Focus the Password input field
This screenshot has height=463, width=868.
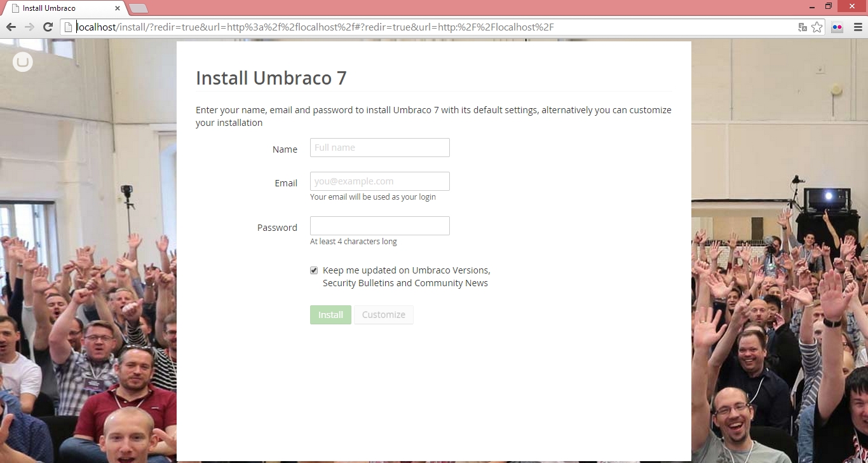[x=379, y=226]
